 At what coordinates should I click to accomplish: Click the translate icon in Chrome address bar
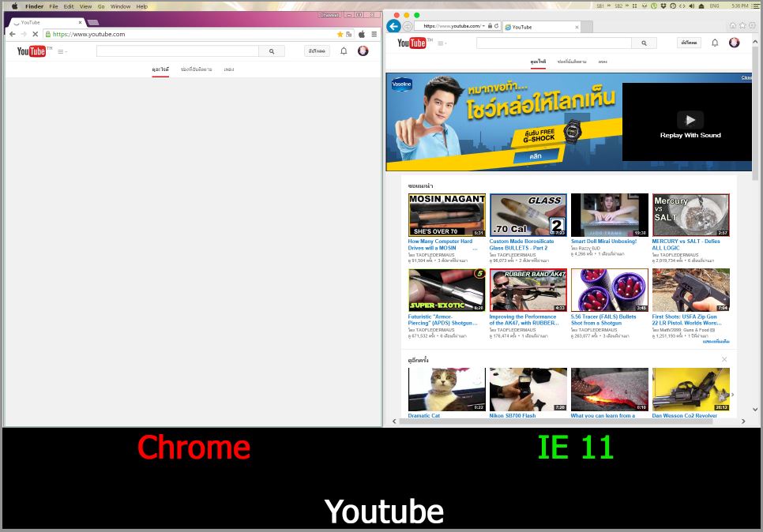pos(348,34)
